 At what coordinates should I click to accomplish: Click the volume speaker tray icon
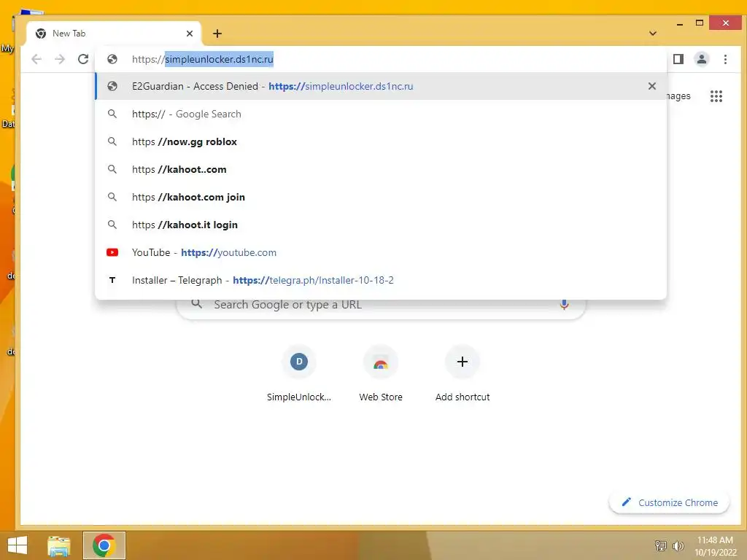(678, 545)
